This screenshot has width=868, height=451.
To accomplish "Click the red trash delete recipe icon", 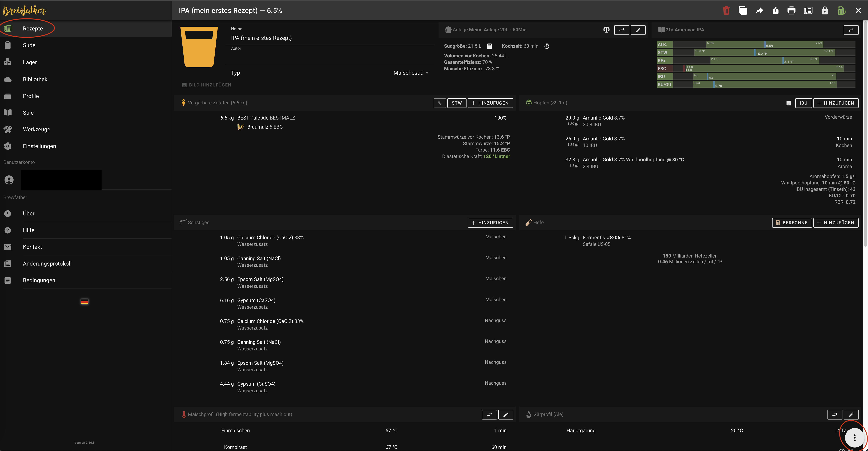I will [x=726, y=11].
